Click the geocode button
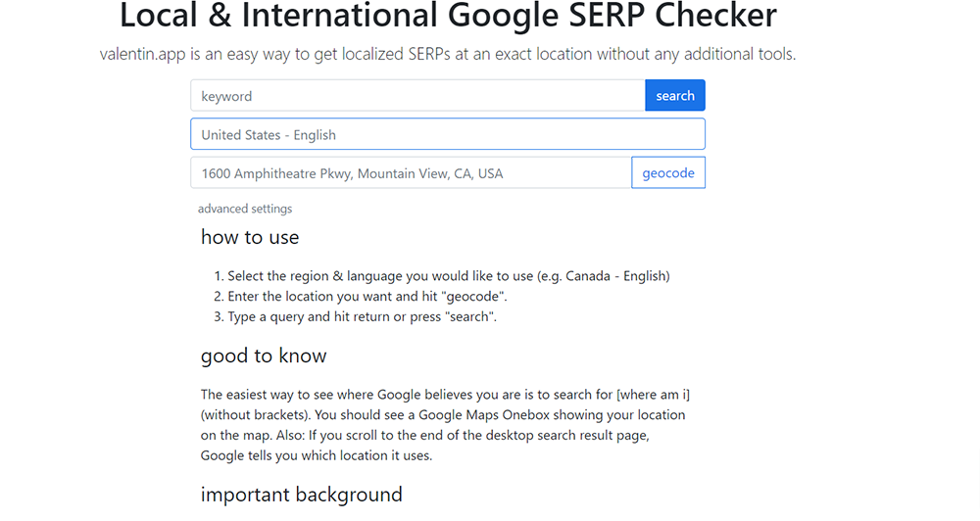 (x=668, y=173)
